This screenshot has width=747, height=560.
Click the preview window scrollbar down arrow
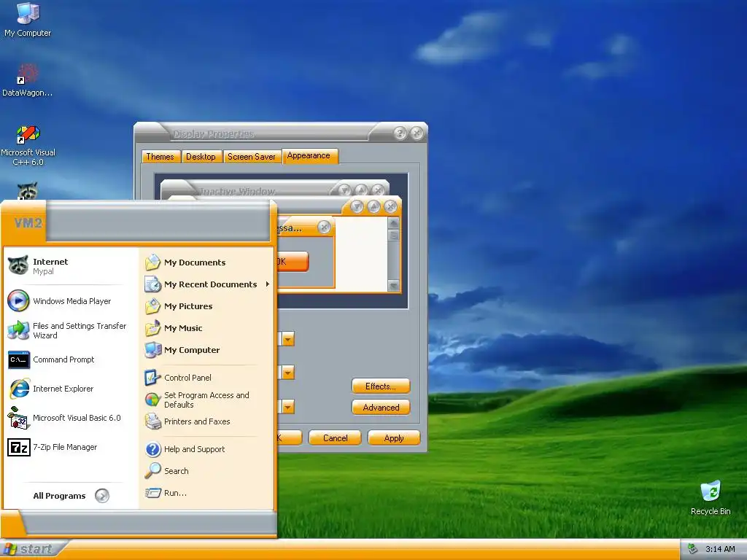393,286
